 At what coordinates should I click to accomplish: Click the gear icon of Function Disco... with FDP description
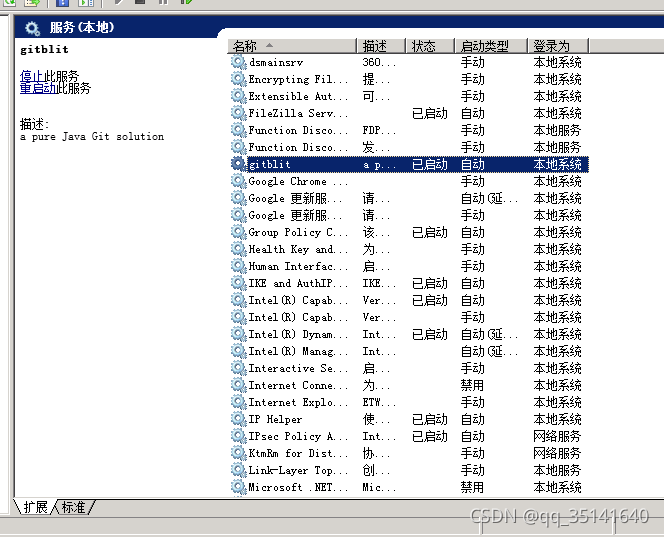tap(238, 130)
